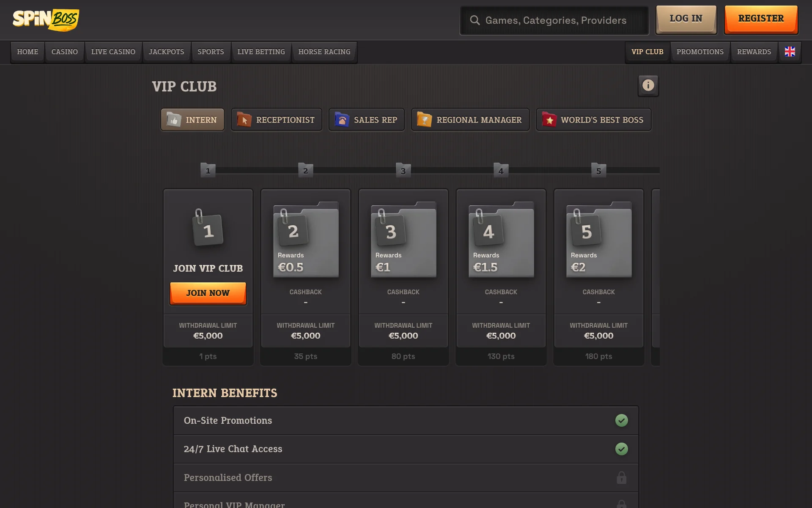This screenshot has height=508, width=812.
Task: Click the Regional Manager trophy folder icon
Action: 424,120
